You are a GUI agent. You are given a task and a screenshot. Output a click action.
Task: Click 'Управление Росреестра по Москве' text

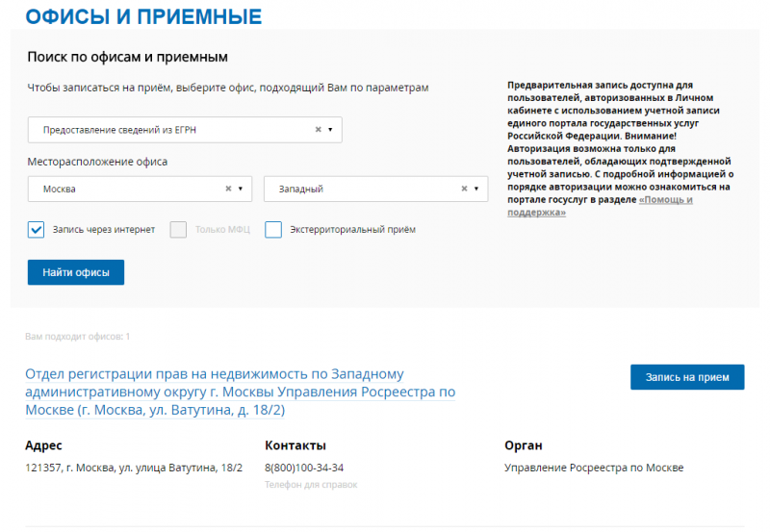click(x=594, y=468)
